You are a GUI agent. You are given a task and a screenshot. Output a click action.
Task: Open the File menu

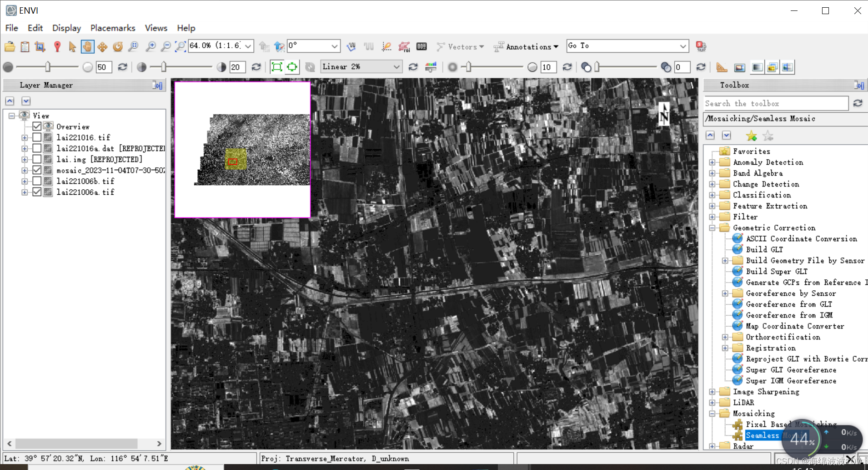coord(12,28)
